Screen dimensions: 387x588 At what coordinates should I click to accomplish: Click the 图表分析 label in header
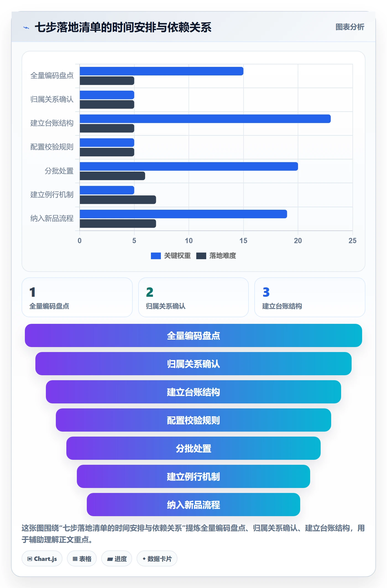(350, 27)
